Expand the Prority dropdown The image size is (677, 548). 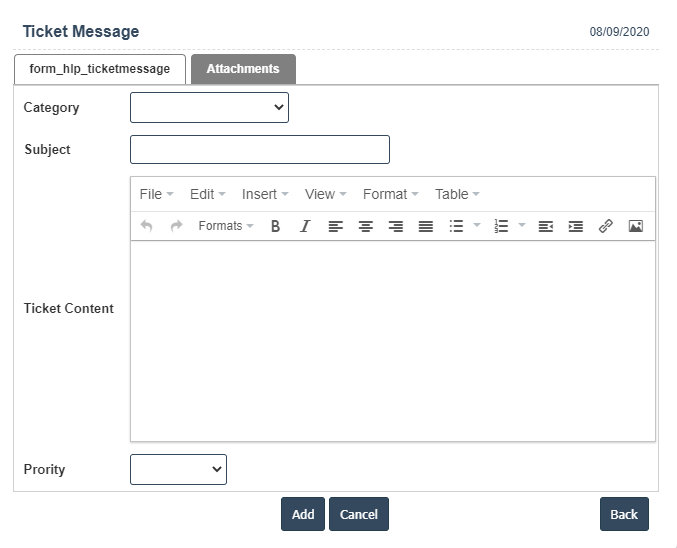click(x=178, y=469)
